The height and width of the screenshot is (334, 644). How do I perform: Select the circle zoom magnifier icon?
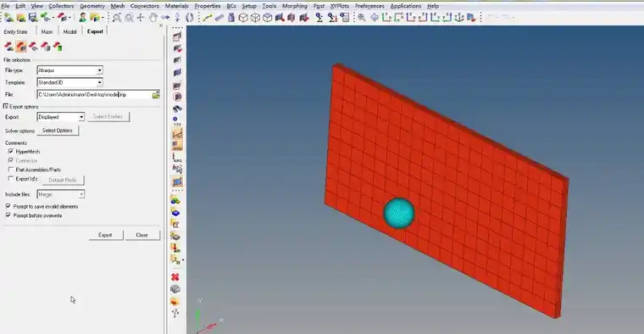[x=130, y=18]
